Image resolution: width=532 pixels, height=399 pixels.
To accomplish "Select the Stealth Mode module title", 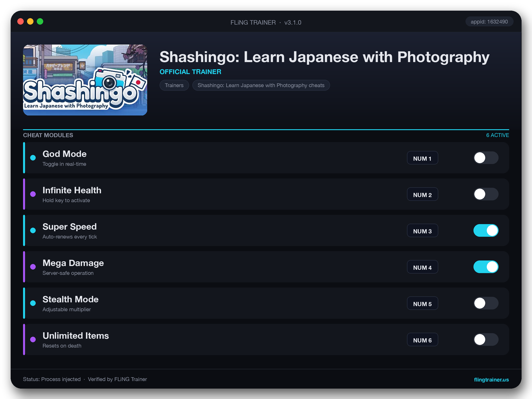I will point(70,299).
